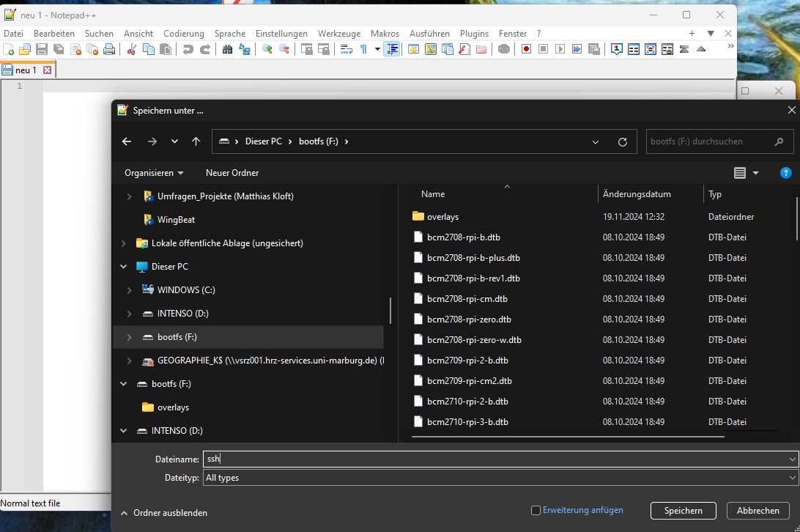Screen dimensions: 800x532
Task: Click the Zoom In magnifier icon
Action: (267, 50)
